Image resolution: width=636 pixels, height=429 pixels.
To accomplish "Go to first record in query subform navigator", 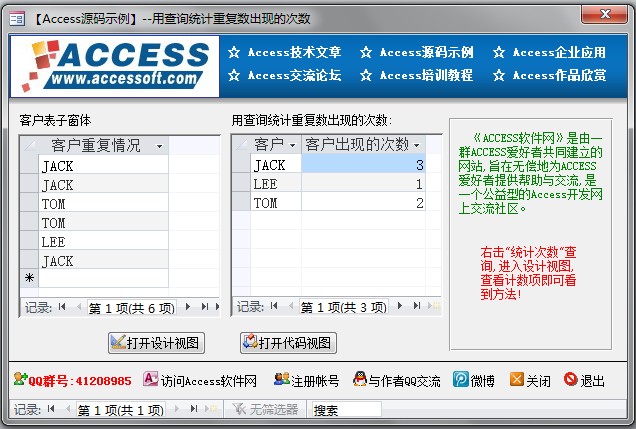I will [x=274, y=306].
